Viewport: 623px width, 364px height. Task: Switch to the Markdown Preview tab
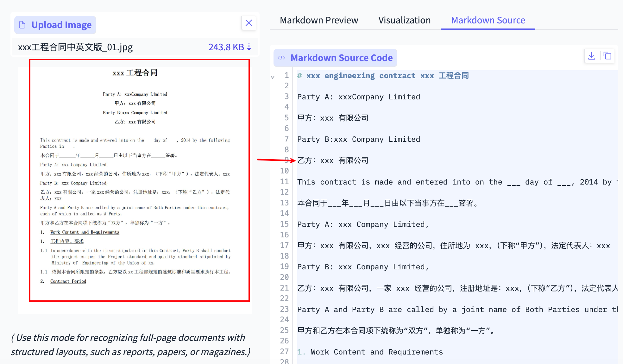pyautogui.click(x=319, y=20)
